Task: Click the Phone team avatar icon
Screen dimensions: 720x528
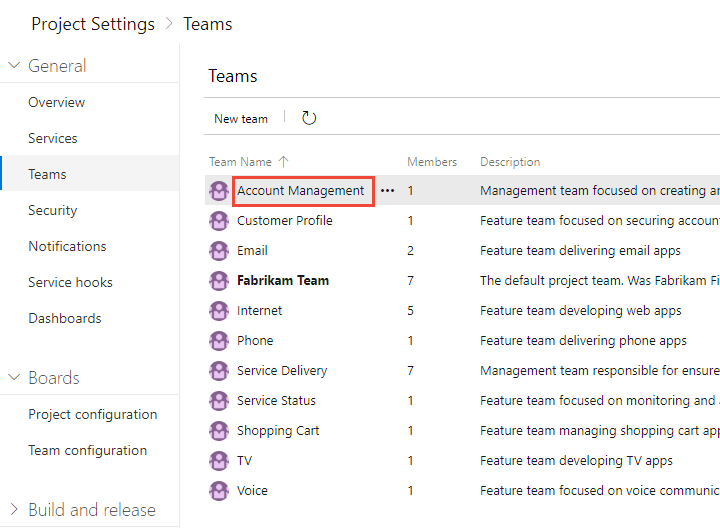Action: coord(219,341)
